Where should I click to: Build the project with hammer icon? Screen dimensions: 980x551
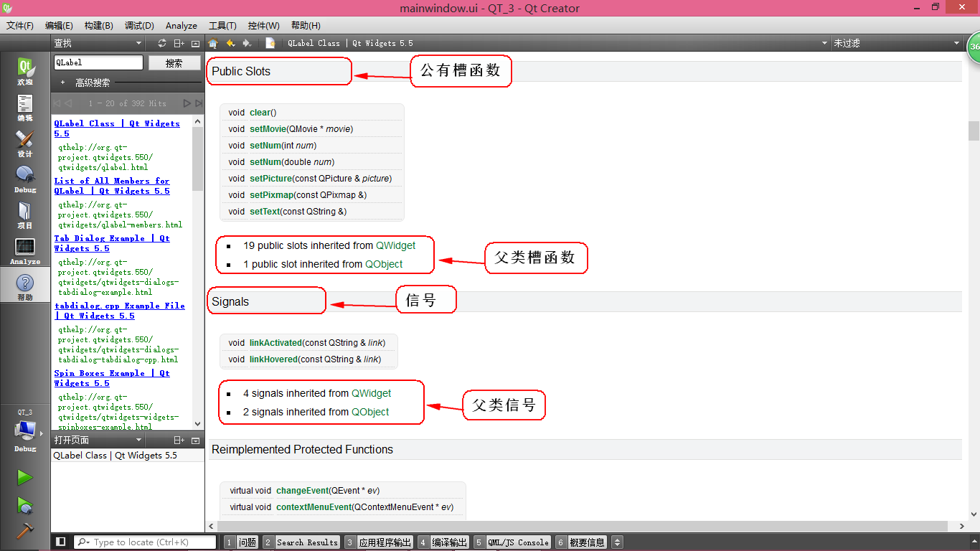(x=25, y=530)
